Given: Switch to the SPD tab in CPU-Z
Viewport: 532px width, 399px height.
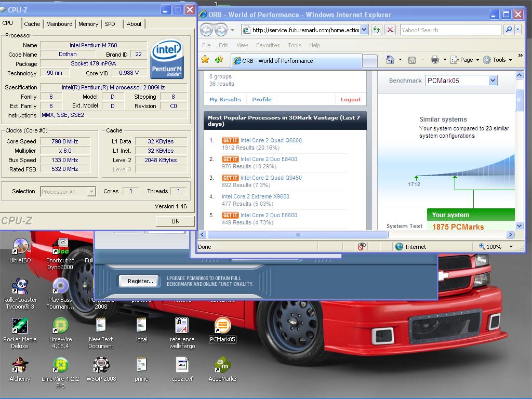Looking at the screenshot, I should point(110,24).
